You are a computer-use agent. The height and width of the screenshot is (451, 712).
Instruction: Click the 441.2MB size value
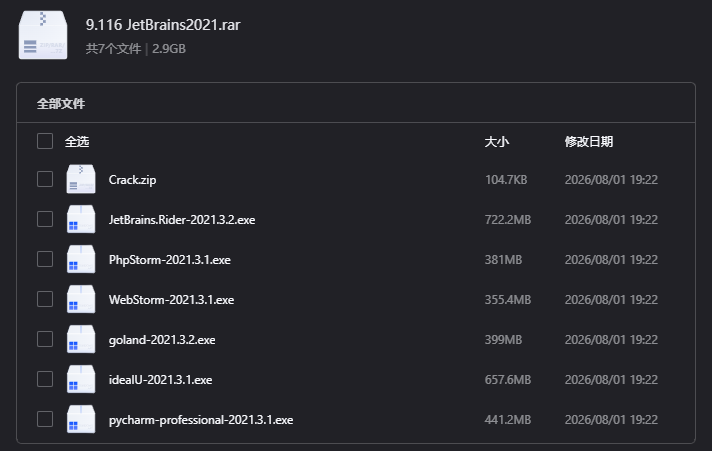pos(508,420)
